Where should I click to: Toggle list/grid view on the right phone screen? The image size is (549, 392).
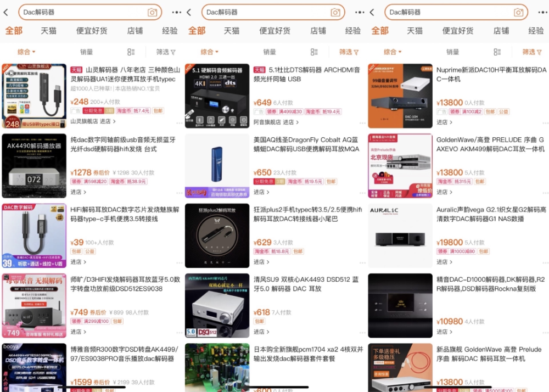click(x=497, y=52)
